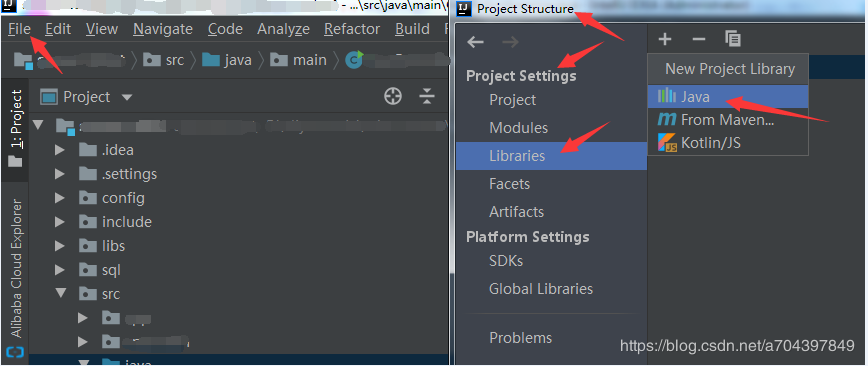Collapse the project root tree node
Viewport: 868px width, 366px height.
click(38, 125)
